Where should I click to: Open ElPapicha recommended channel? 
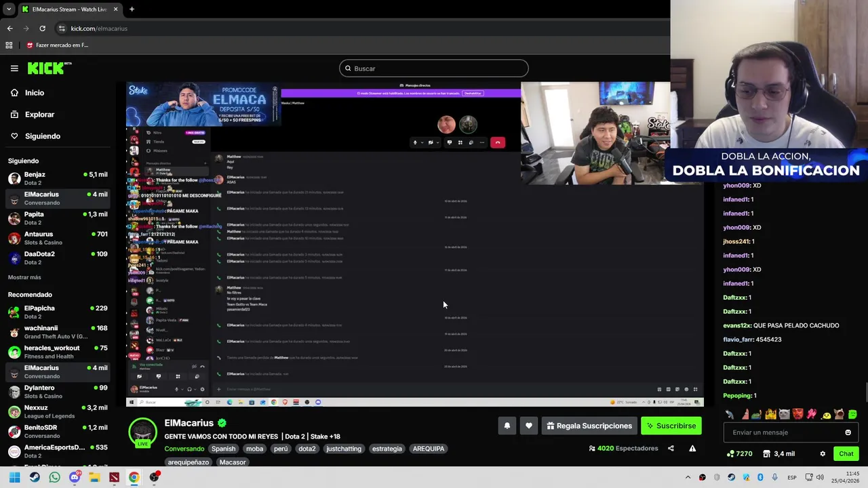click(x=58, y=312)
